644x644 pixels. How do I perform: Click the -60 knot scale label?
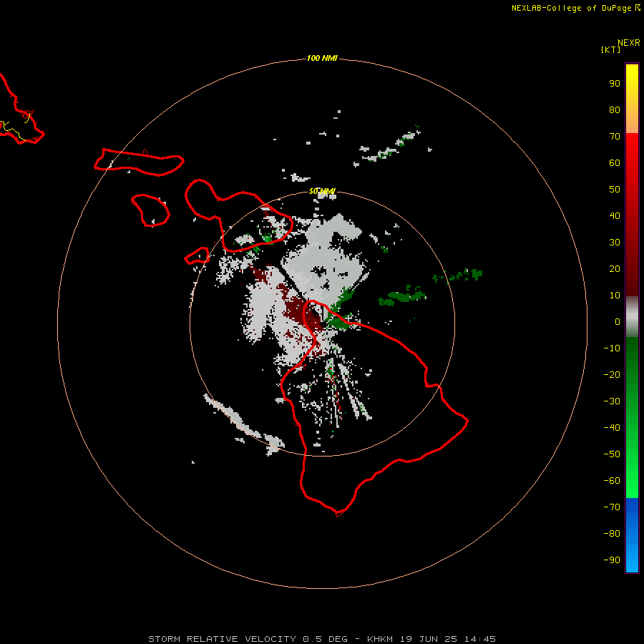pyautogui.click(x=612, y=481)
